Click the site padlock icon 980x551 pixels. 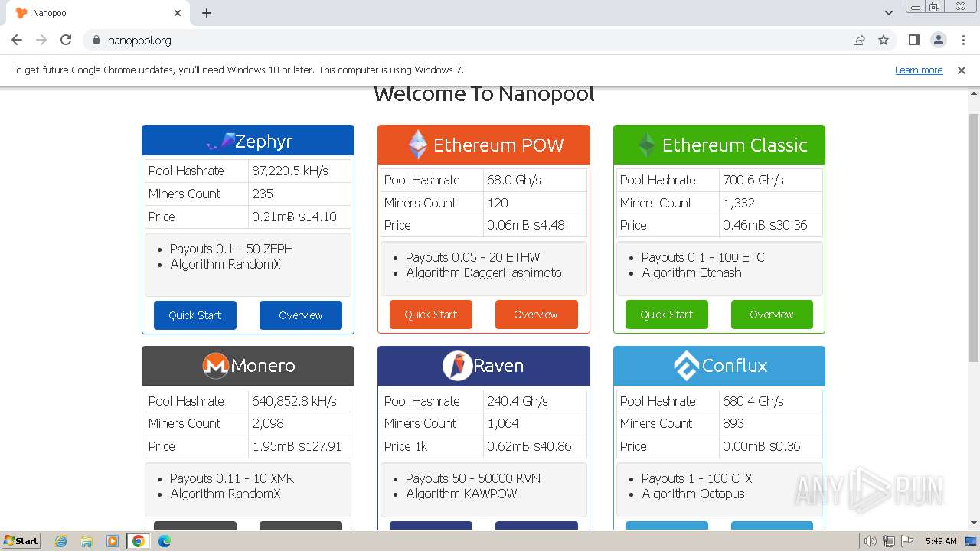(x=96, y=40)
